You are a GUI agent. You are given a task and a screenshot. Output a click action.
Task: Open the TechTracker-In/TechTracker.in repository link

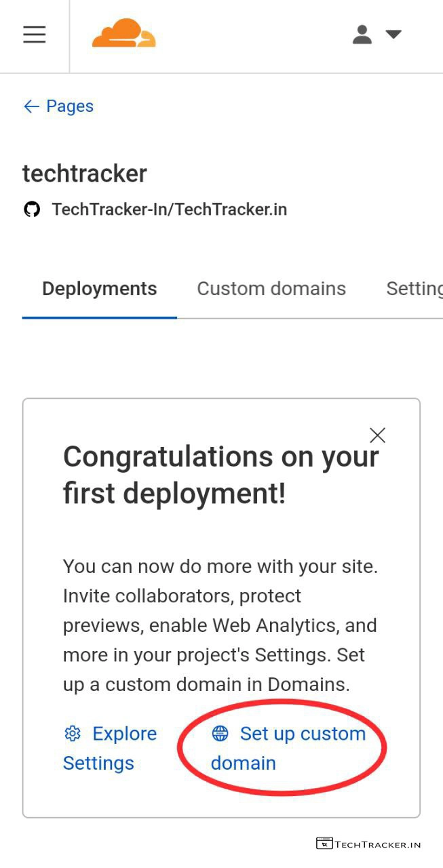click(169, 210)
